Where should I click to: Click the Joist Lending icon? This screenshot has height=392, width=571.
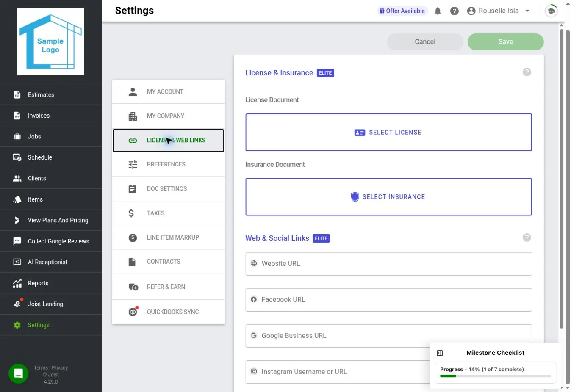pyautogui.click(x=17, y=304)
